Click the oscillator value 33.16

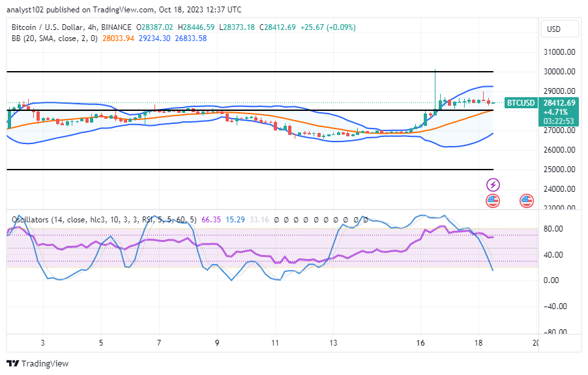click(x=259, y=220)
